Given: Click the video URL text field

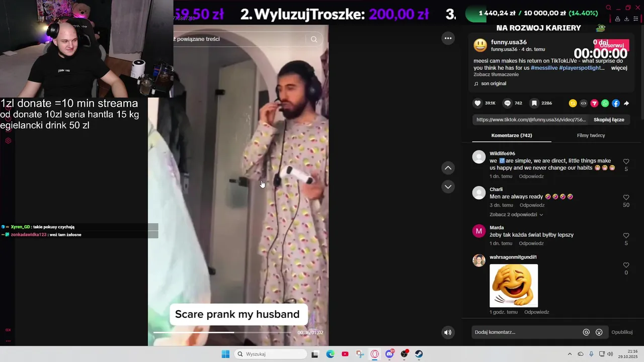Looking at the screenshot, I should (x=531, y=120).
